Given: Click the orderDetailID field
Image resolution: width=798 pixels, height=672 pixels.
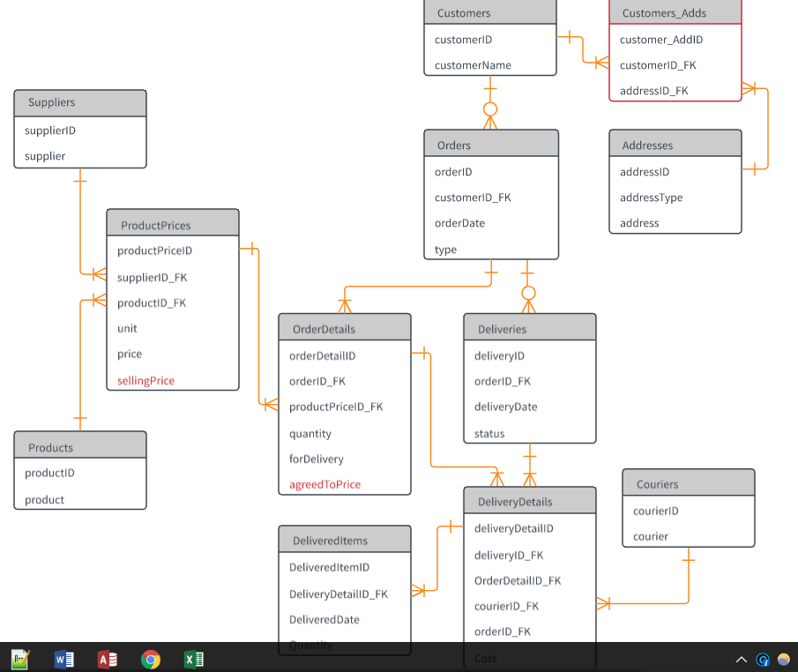Looking at the screenshot, I should pyautogui.click(x=322, y=356).
